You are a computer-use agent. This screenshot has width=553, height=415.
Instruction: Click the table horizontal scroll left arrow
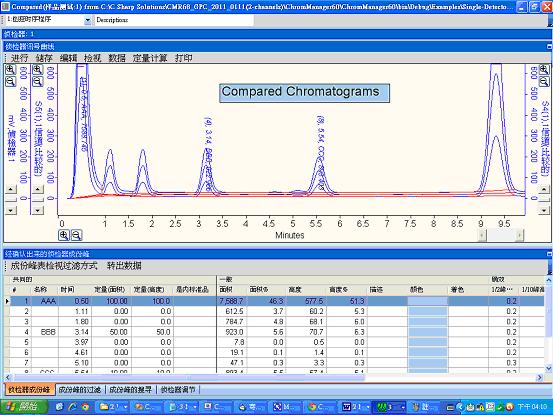8,378
